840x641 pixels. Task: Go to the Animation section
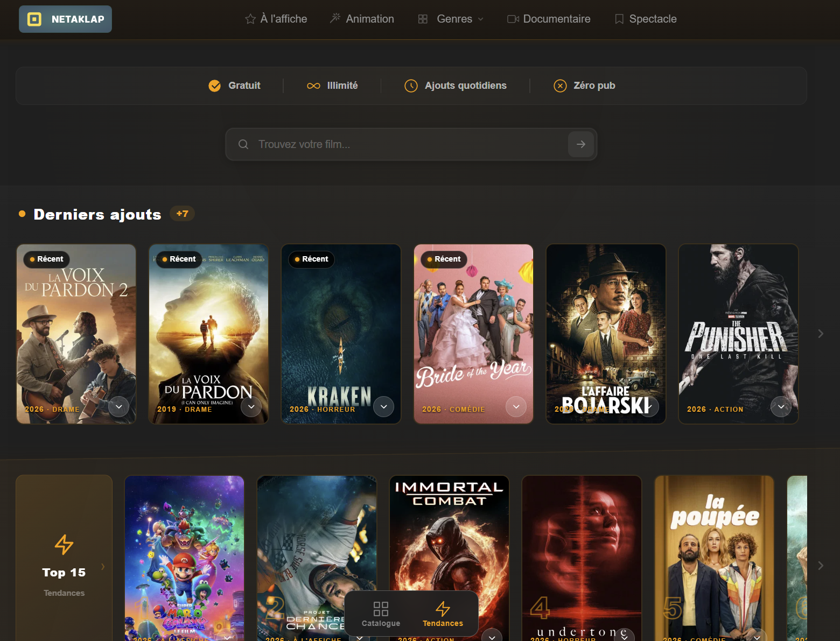pos(362,19)
